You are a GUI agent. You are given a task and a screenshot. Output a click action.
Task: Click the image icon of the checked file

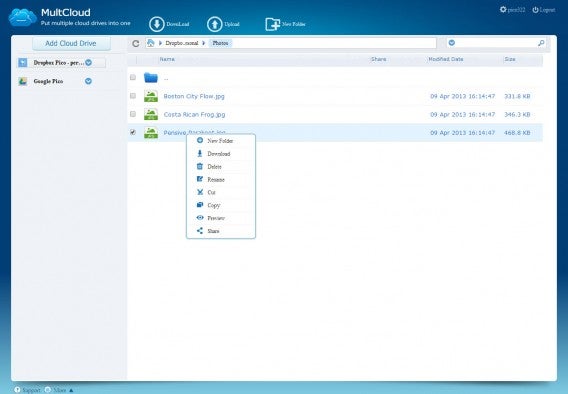click(x=151, y=133)
